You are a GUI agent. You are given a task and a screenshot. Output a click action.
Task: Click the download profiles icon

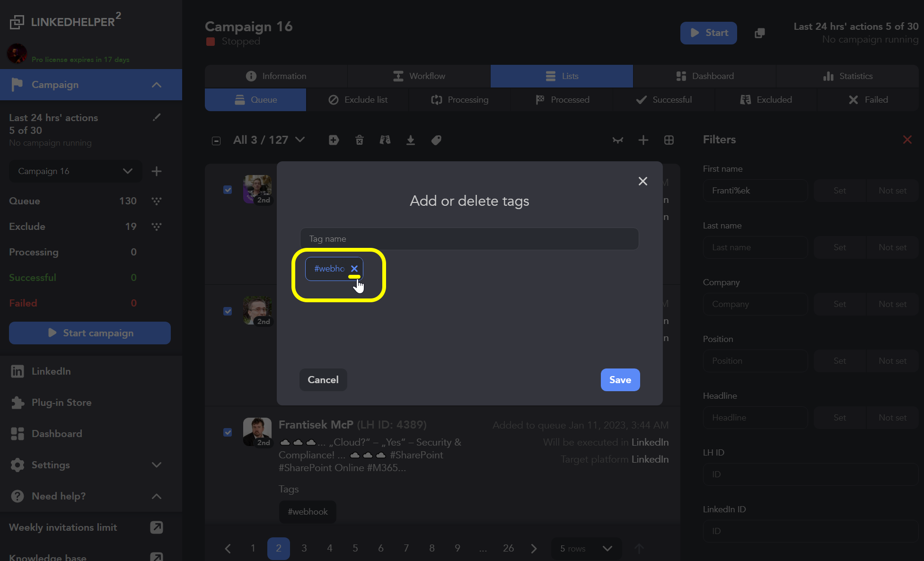click(x=411, y=140)
